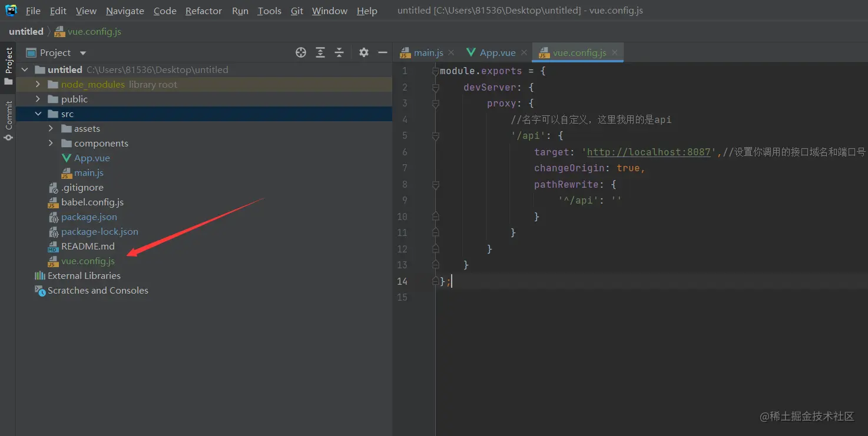Screen dimensions: 868x436
Task: Click line number 14 in the gutter
Action: click(x=402, y=281)
